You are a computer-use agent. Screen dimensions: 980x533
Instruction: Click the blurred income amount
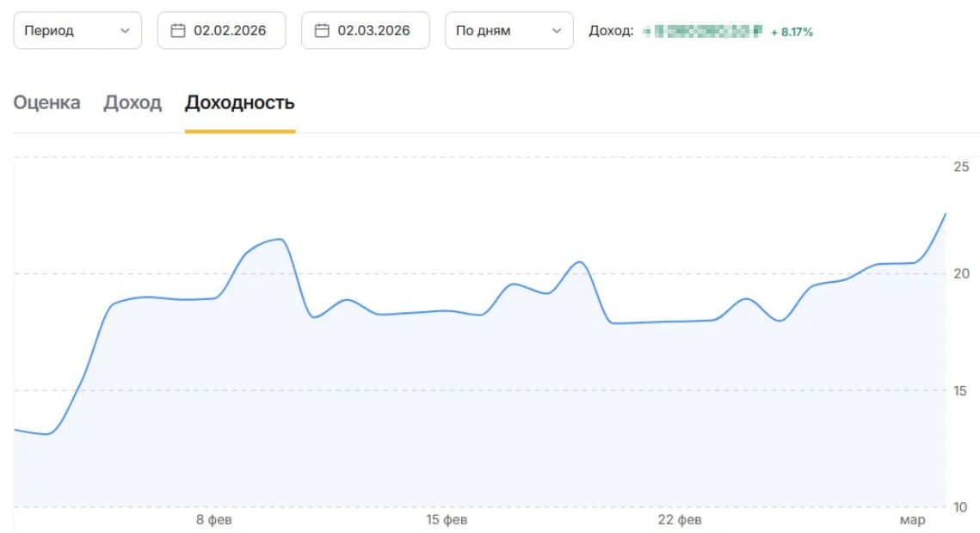pos(703,32)
